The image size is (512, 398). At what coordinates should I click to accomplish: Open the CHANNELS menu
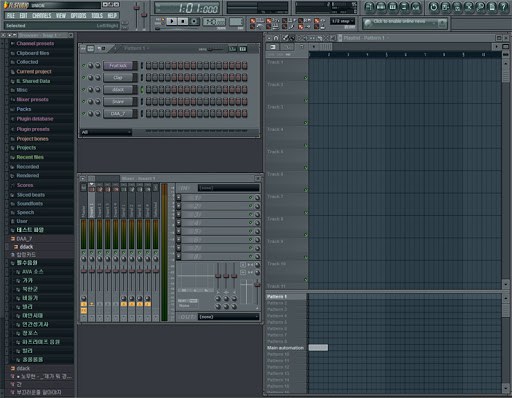(42, 16)
